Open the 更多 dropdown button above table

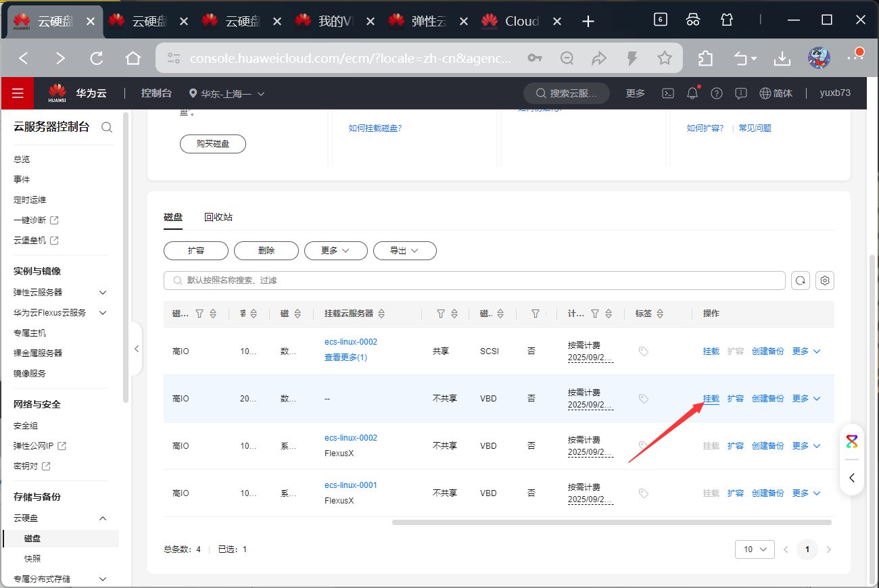tap(336, 250)
